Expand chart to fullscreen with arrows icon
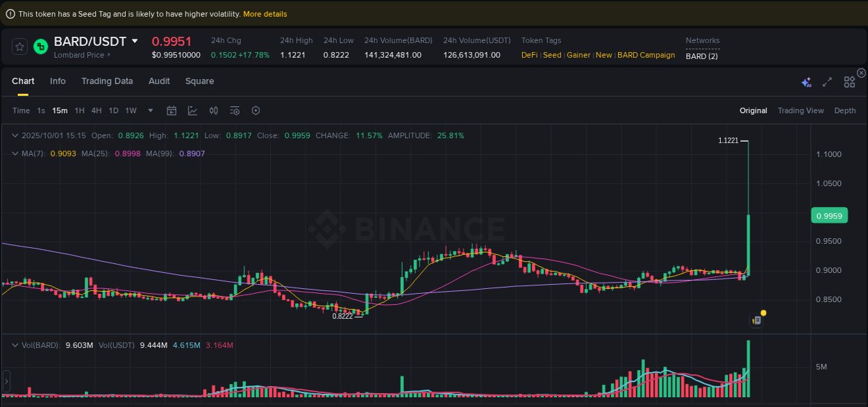The image size is (868, 407). coord(827,82)
